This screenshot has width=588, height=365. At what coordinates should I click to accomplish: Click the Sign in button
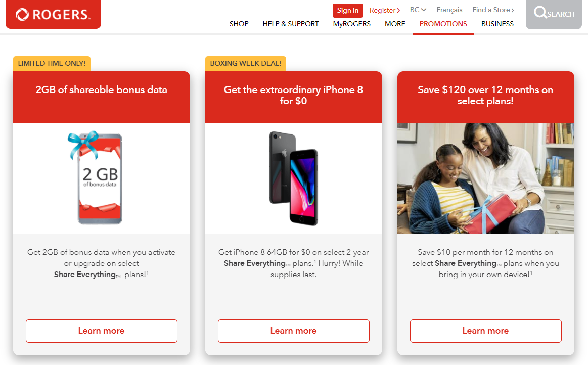pos(348,10)
